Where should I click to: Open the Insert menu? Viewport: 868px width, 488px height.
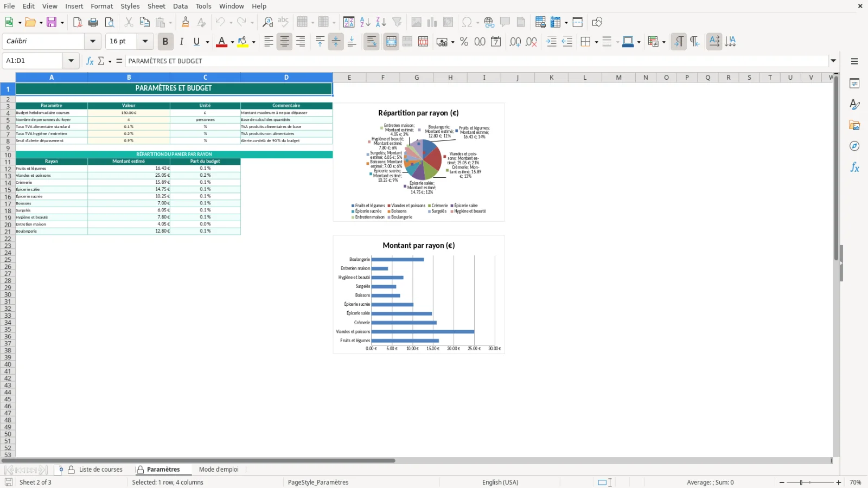74,6
